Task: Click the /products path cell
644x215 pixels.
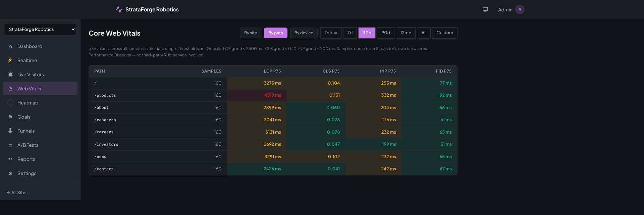Action: point(105,95)
